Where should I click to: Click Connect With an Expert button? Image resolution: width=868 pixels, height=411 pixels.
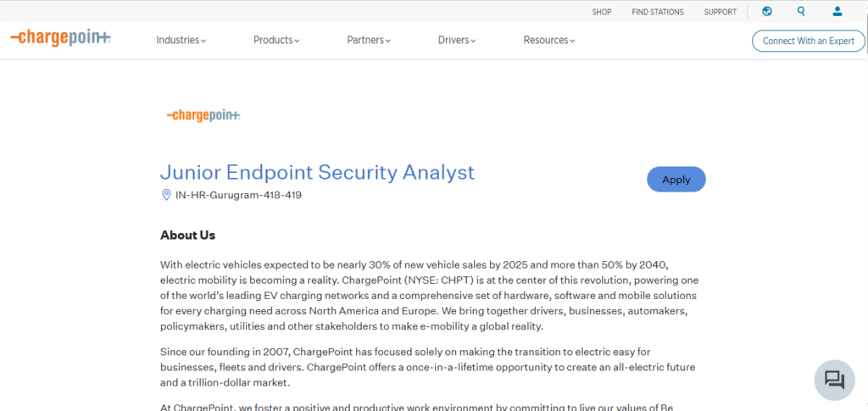click(808, 41)
